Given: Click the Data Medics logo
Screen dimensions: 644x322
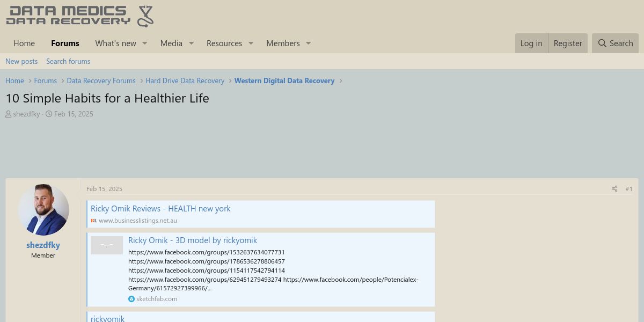Looking at the screenshot, I should [x=79, y=16].
